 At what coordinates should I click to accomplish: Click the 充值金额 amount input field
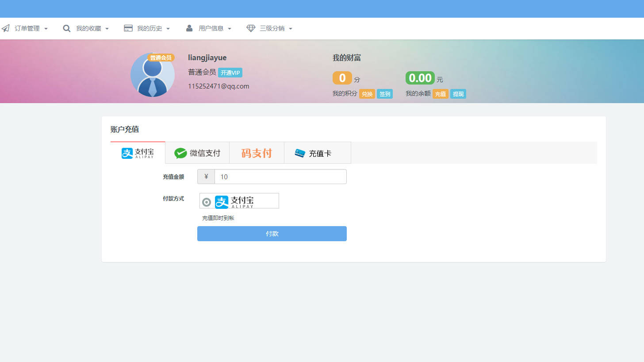coord(280,177)
